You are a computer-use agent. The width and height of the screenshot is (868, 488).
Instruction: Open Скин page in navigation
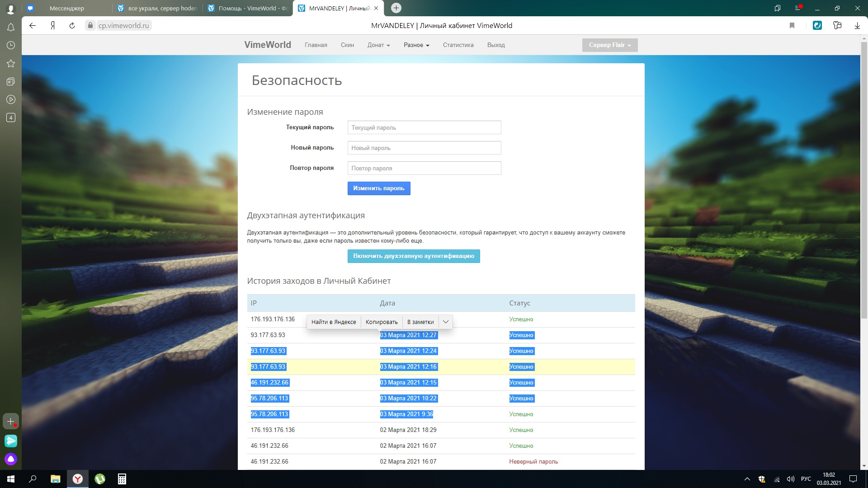tap(347, 45)
